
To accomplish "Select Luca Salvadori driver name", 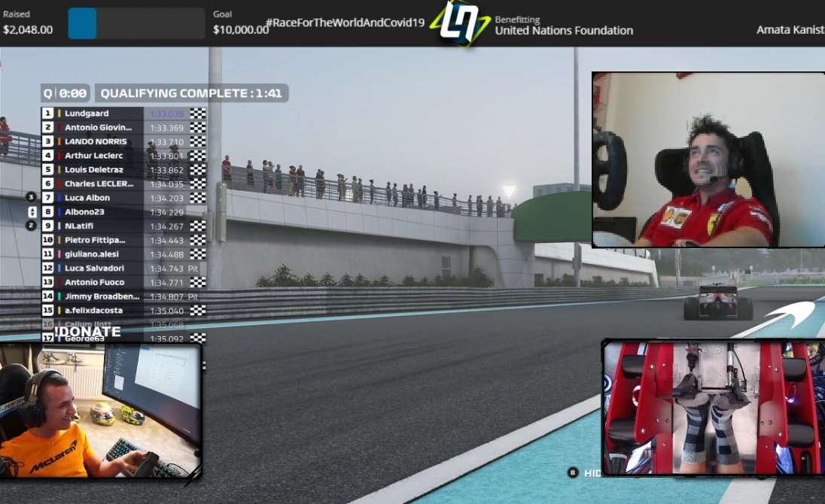I will point(95,268).
